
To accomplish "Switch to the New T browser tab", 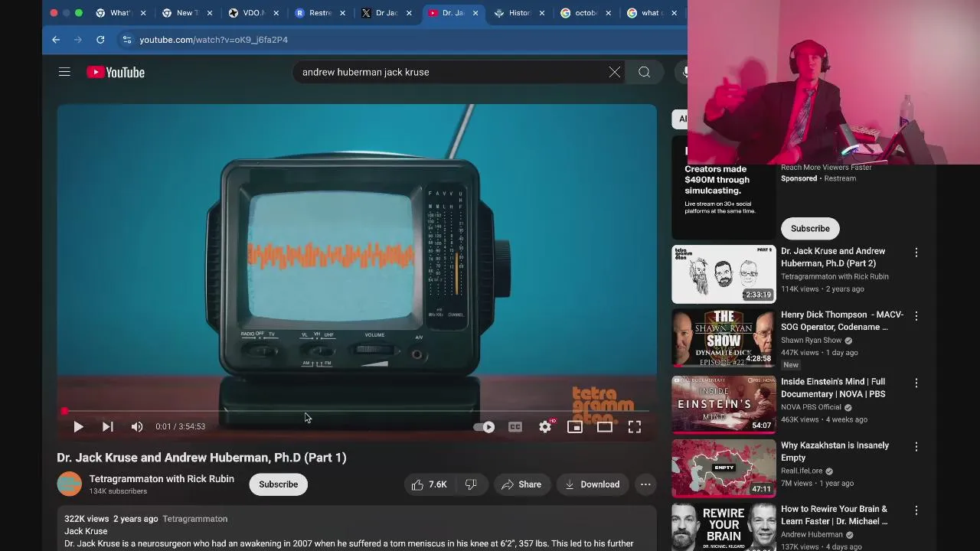I will (187, 13).
